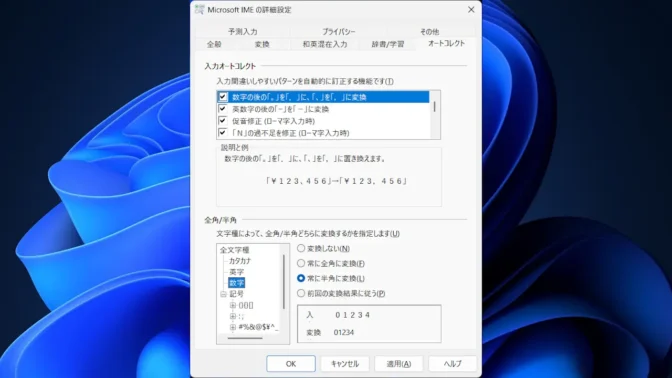Open the プライバシー tab

(x=339, y=31)
